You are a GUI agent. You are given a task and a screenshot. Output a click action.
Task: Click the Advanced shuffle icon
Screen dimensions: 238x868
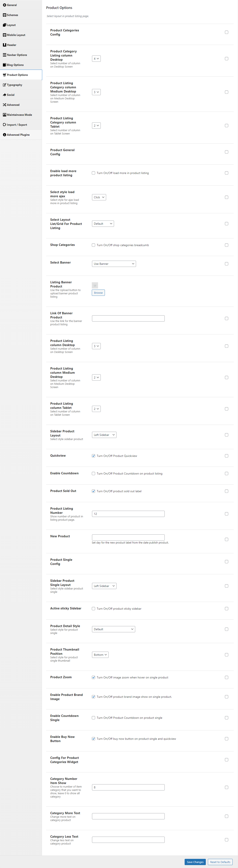click(x=4, y=105)
